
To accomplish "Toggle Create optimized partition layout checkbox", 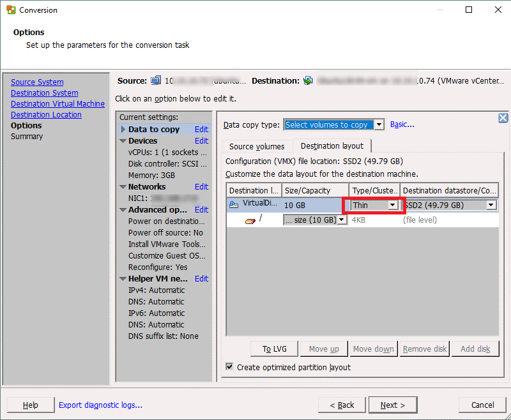I will pos(229,367).
